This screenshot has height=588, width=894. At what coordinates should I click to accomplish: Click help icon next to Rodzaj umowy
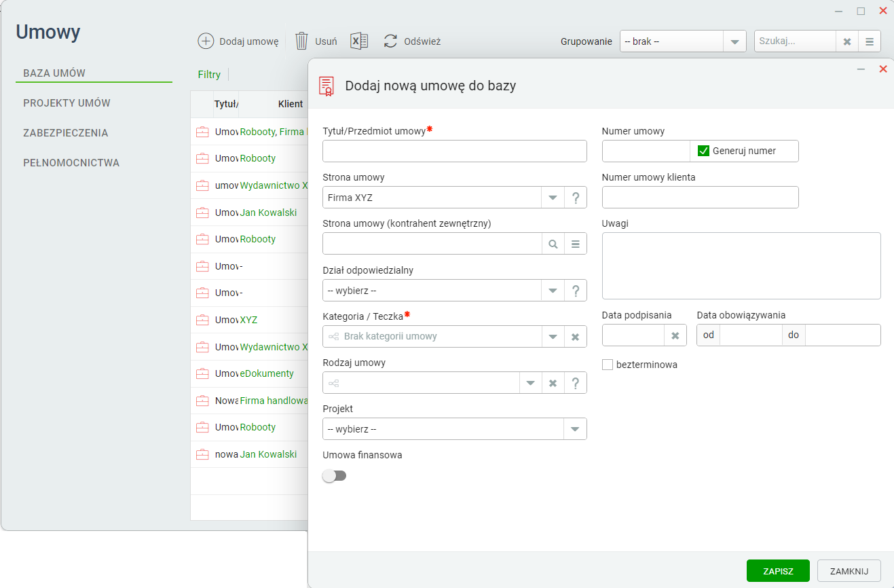click(576, 383)
